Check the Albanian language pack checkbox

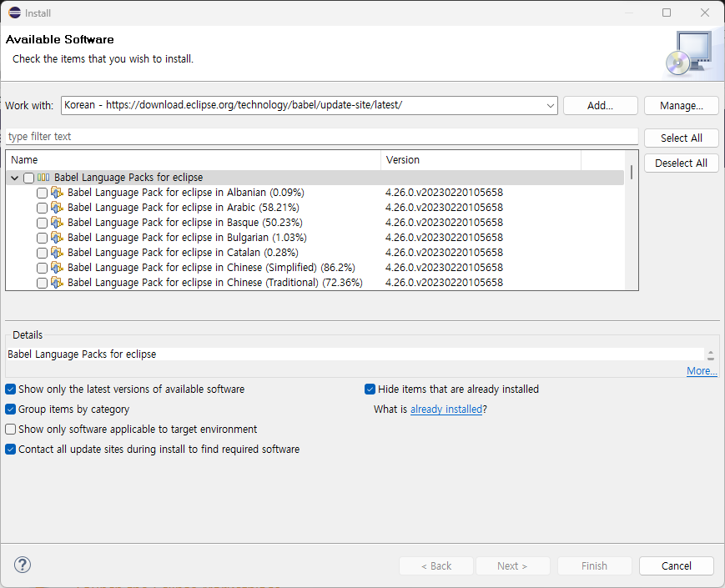[x=42, y=193]
